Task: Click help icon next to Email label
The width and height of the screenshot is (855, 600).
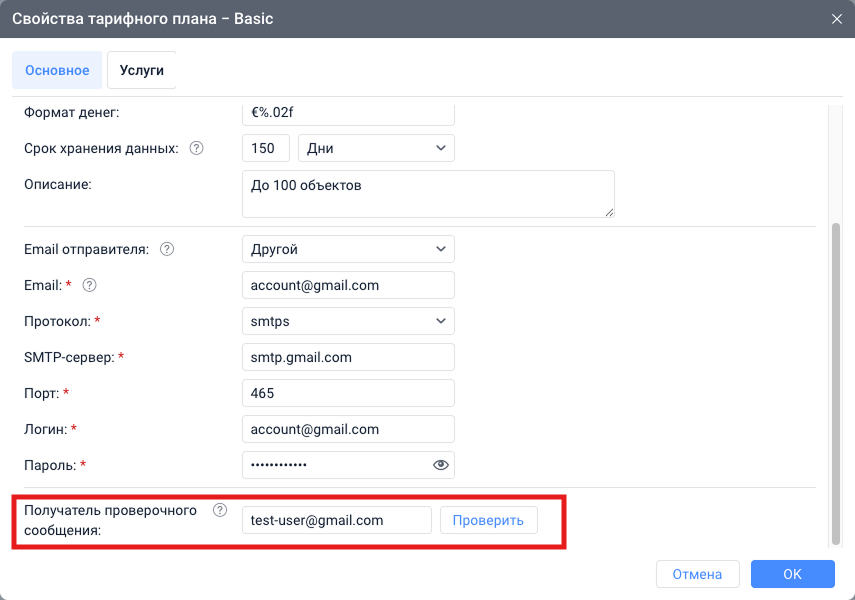Action: tap(89, 285)
